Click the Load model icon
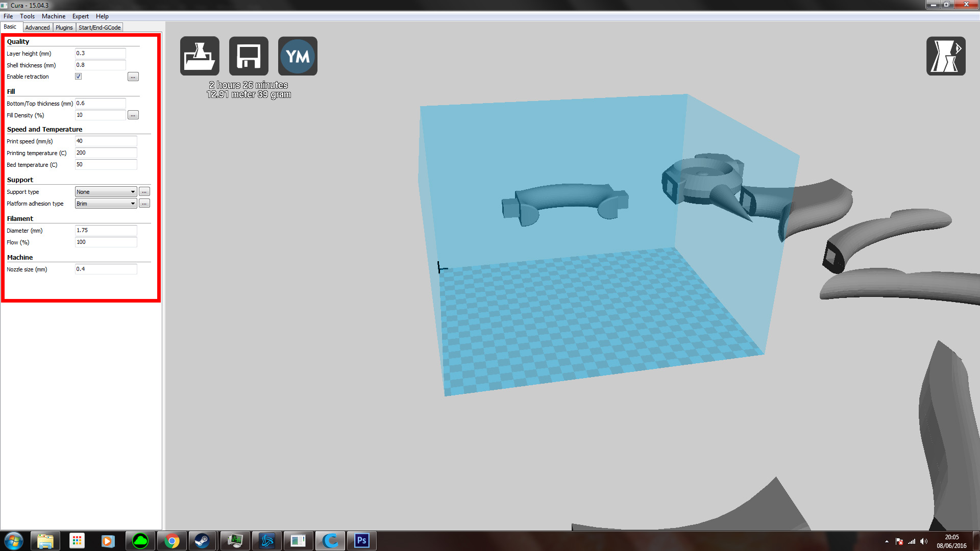 [200, 56]
